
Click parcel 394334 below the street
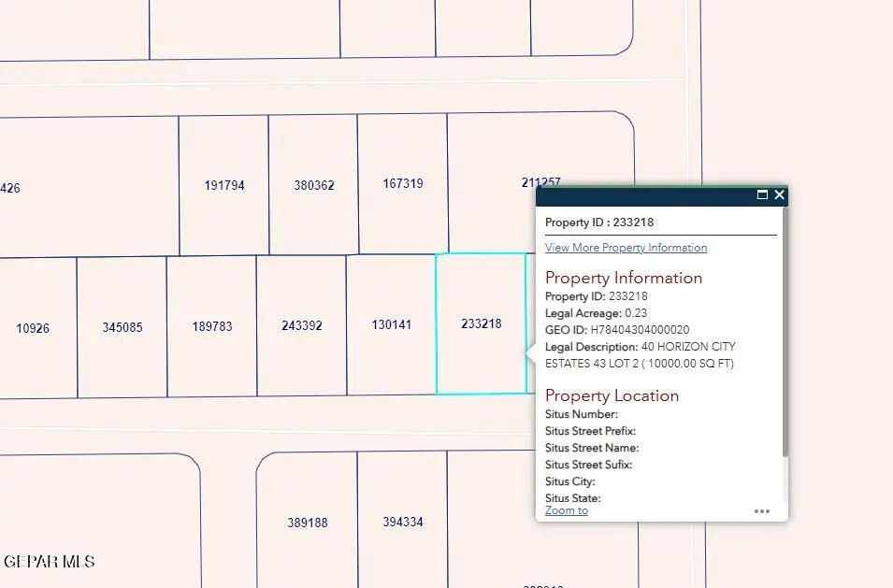click(402, 522)
